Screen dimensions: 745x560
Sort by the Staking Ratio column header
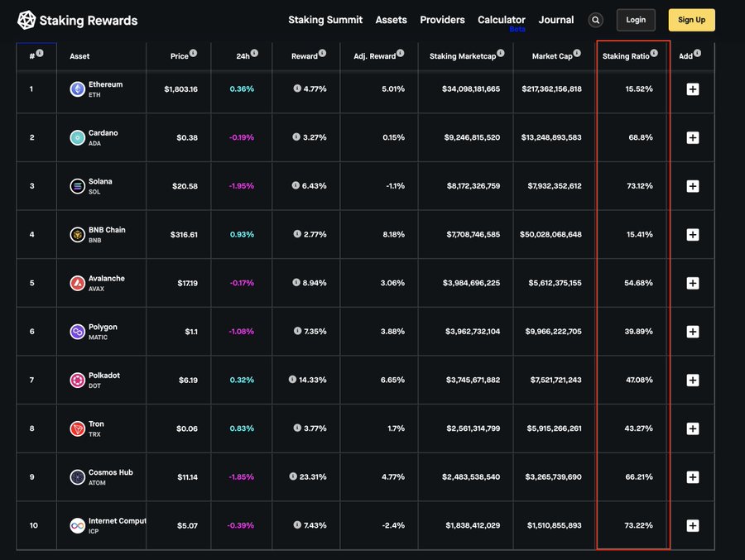point(626,56)
